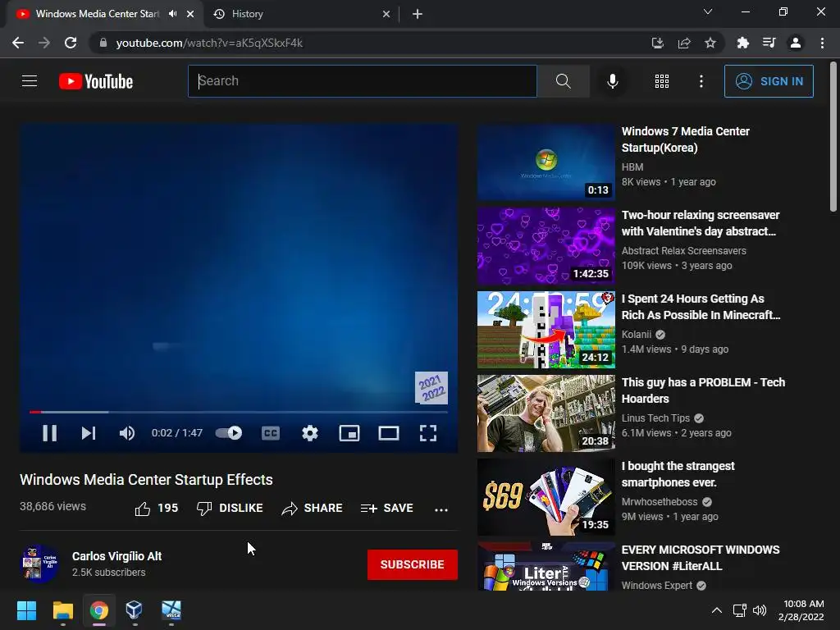View site info lock icon
Image resolution: width=840 pixels, height=630 pixels.
tap(103, 43)
